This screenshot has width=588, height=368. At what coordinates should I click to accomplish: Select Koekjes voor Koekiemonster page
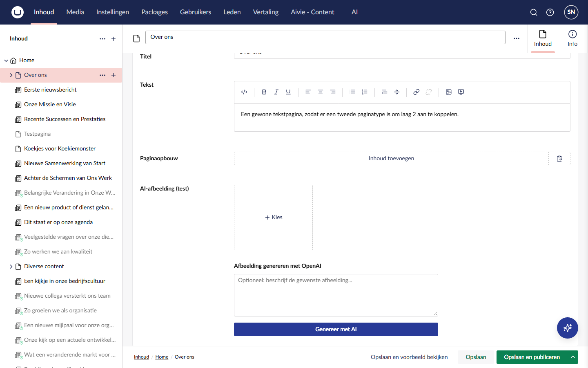(x=60, y=149)
